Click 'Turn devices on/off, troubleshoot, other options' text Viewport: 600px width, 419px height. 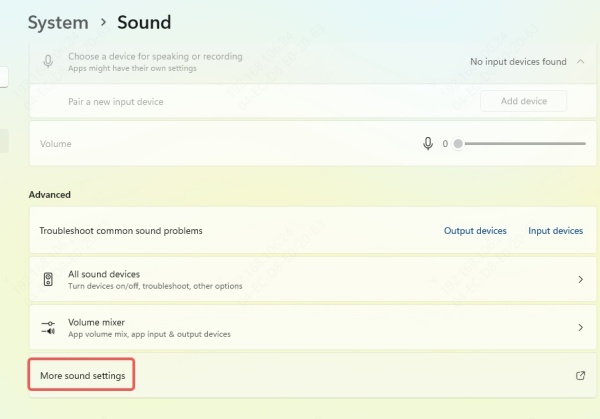tap(155, 286)
